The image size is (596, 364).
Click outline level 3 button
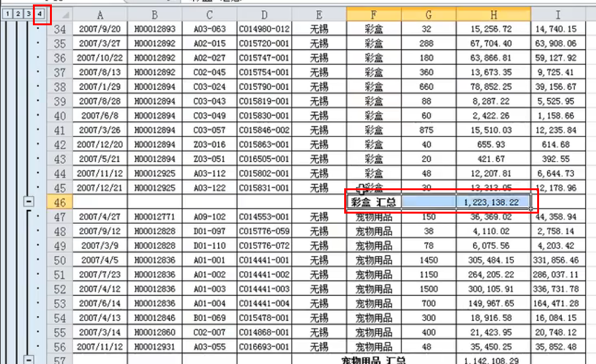pyautogui.click(x=28, y=13)
